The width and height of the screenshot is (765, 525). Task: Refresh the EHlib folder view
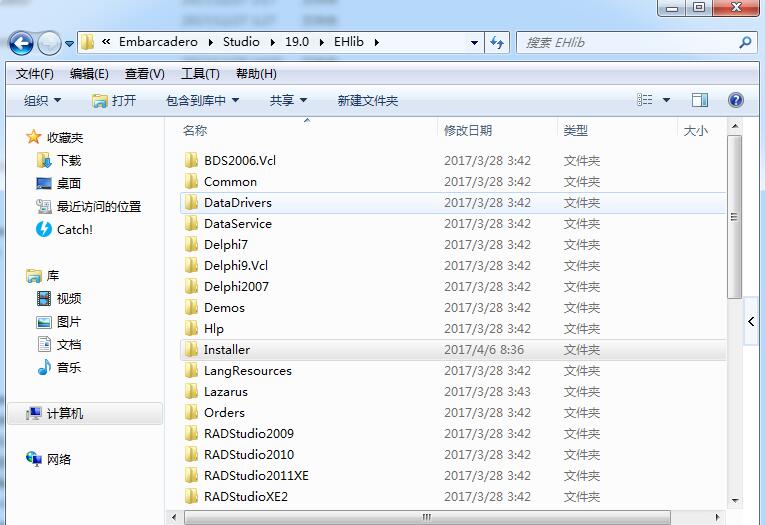coord(497,42)
